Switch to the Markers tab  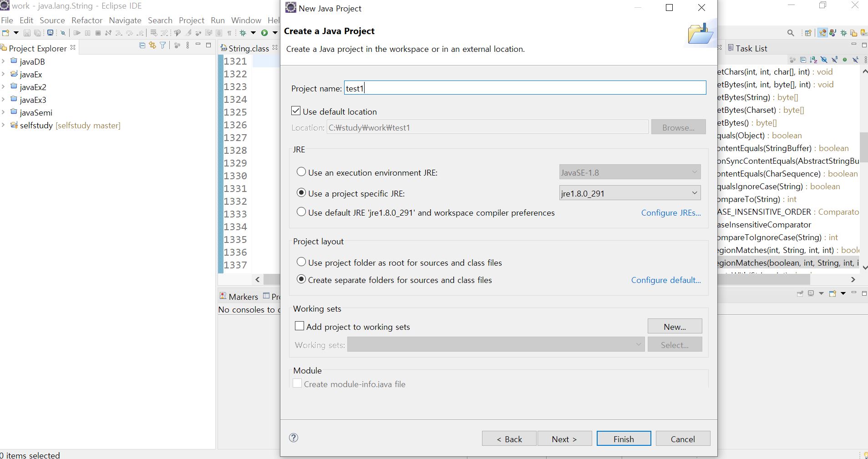pos(239,297)
